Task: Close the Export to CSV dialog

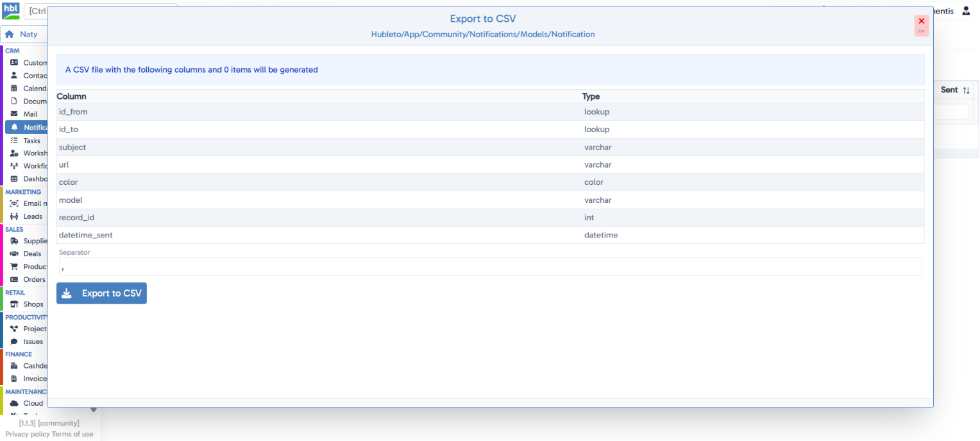Action: click(922, 24)
